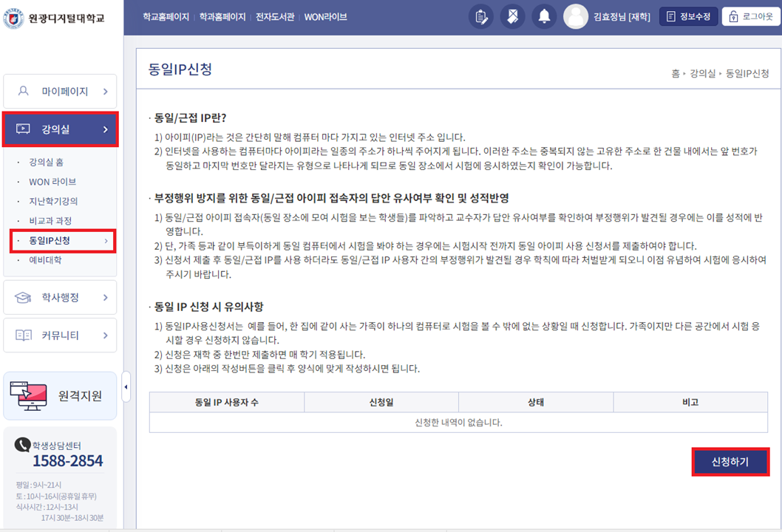Screen dimensions: 782x532
Task: Expand the 학사행정 sidebar menu
Action: (60, 298)
